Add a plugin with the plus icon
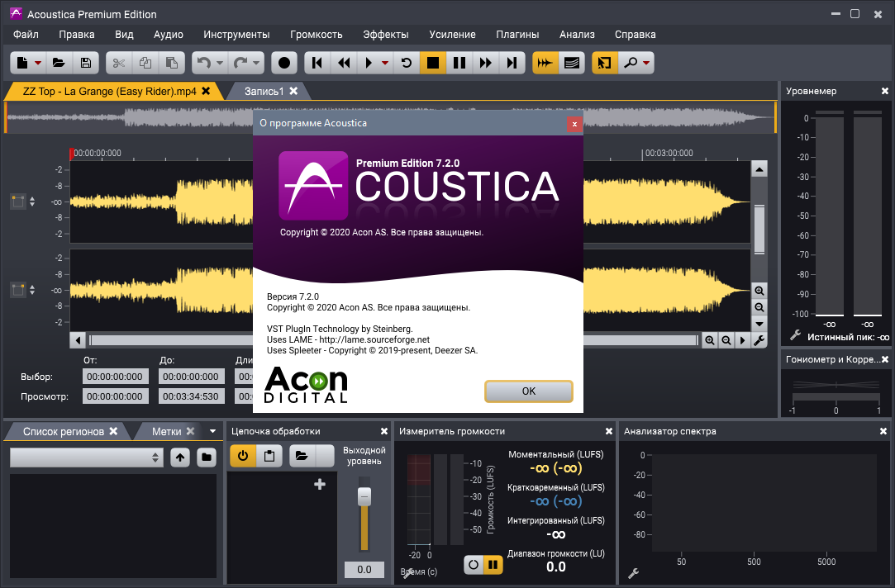 click(x=320, y=484)
